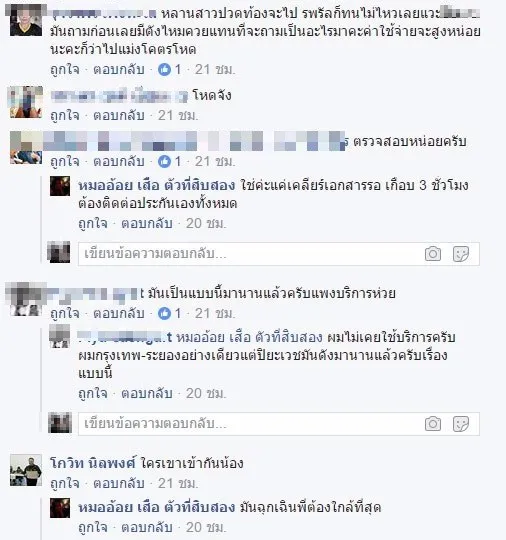Viewport: 506px width, 540px height.
Task: Reply to the ใครเขาเข้ากันน้อง comment
Action: point(119,484)
